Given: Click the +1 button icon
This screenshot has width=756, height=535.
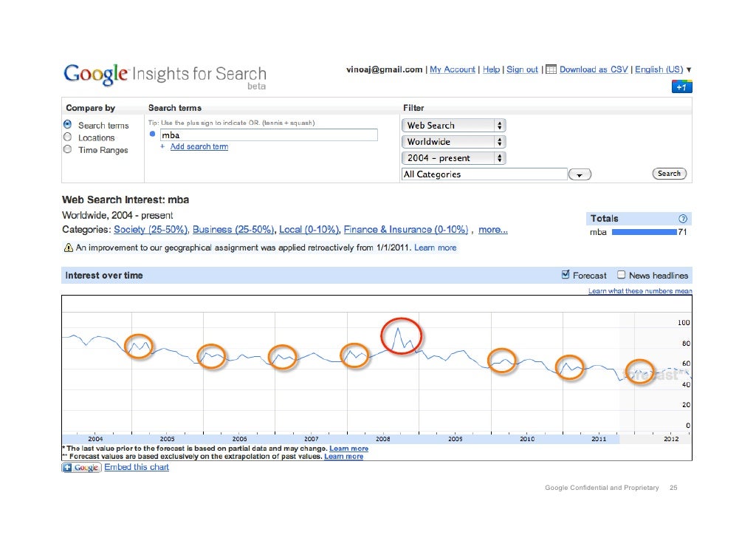Looking at the screenshot, I should 681,87.
